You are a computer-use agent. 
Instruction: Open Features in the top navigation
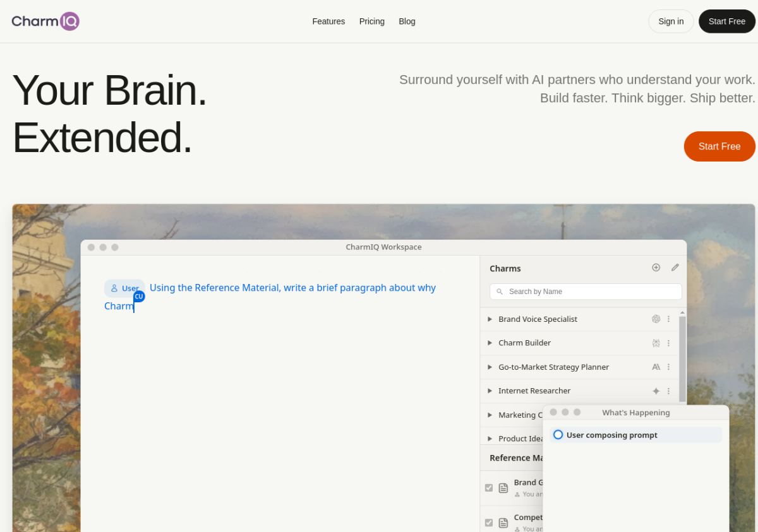click(328, 21)
